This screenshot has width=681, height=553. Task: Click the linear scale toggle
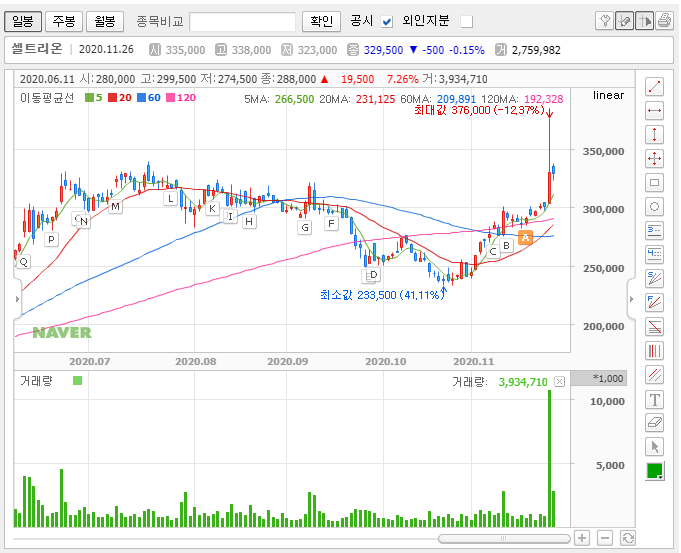coord(608,95)
